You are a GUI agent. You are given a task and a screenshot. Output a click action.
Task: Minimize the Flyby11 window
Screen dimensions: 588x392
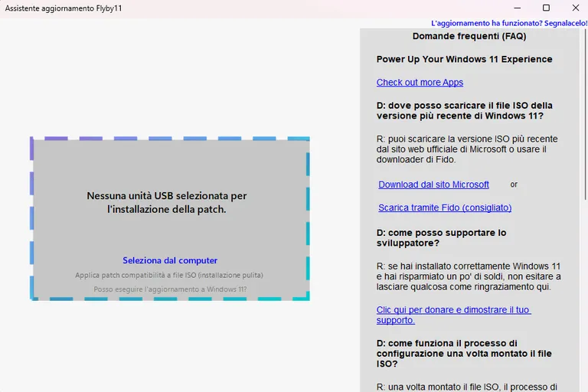(x=518, y=8)
